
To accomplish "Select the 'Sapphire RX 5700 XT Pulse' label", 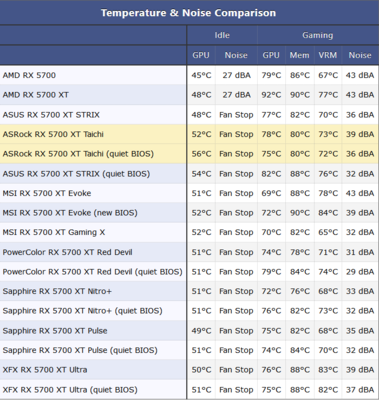I will [x=55, y=331].
